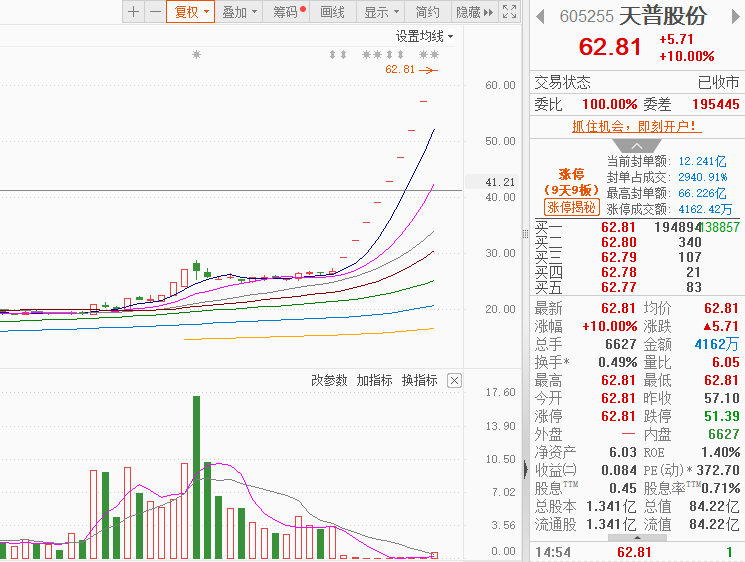This screenshot has height=562, width=745.
Task: Click 最高封单额 value 66.226亿
Action: (702, 193)
